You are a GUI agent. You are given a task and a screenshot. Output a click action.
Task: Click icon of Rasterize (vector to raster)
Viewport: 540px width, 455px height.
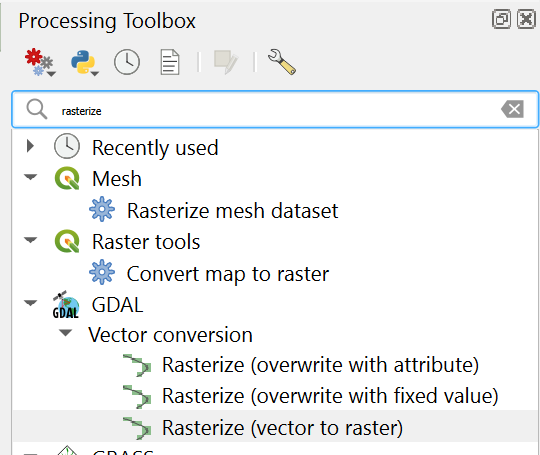click(x=137, y=428)
